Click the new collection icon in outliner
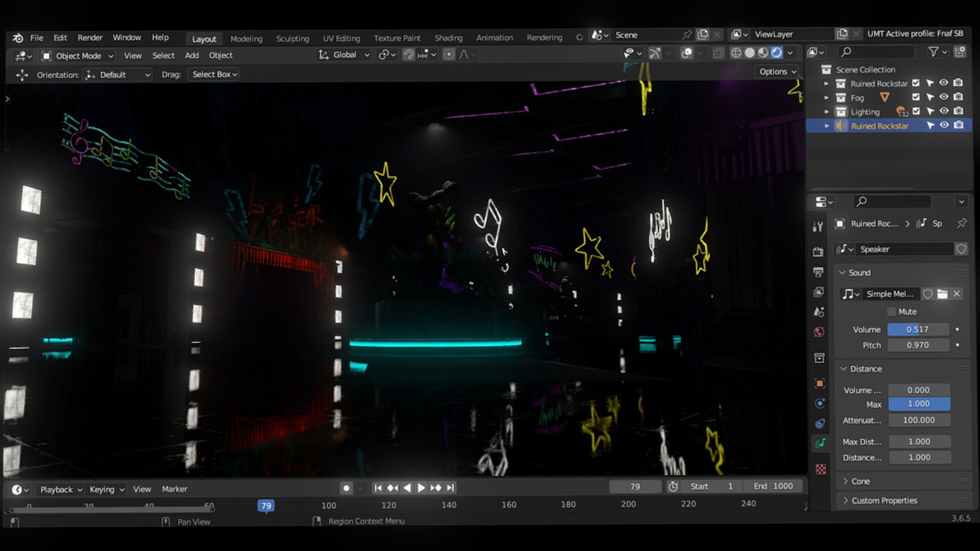The width and height of the screenshot is (980, 551). click(x=960, y=52)
